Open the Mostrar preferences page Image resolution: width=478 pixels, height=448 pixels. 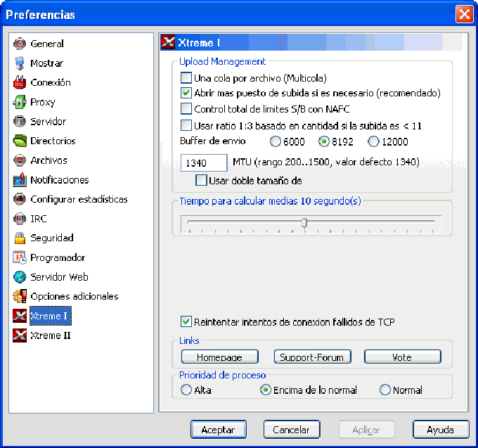click(x=46, y=63)
